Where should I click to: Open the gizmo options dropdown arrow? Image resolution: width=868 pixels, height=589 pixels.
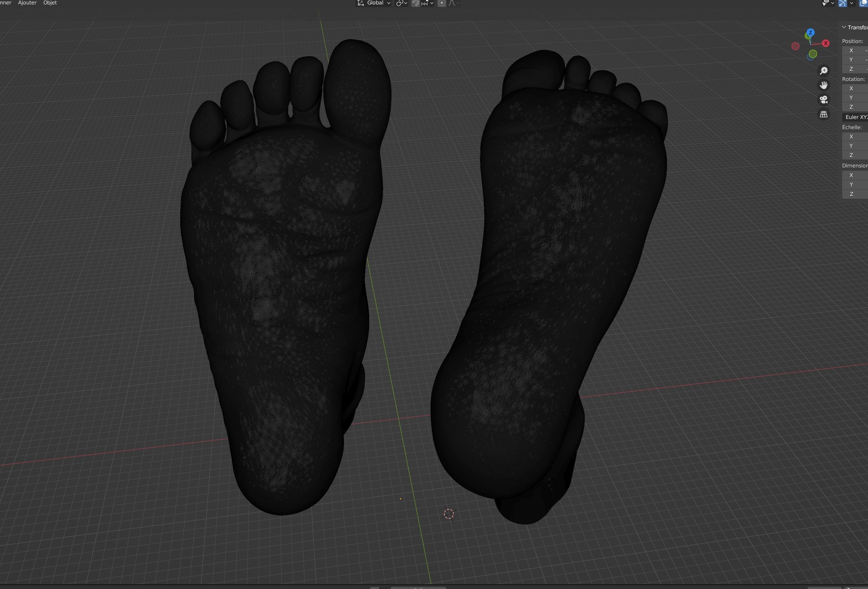[x=851, y=3]
